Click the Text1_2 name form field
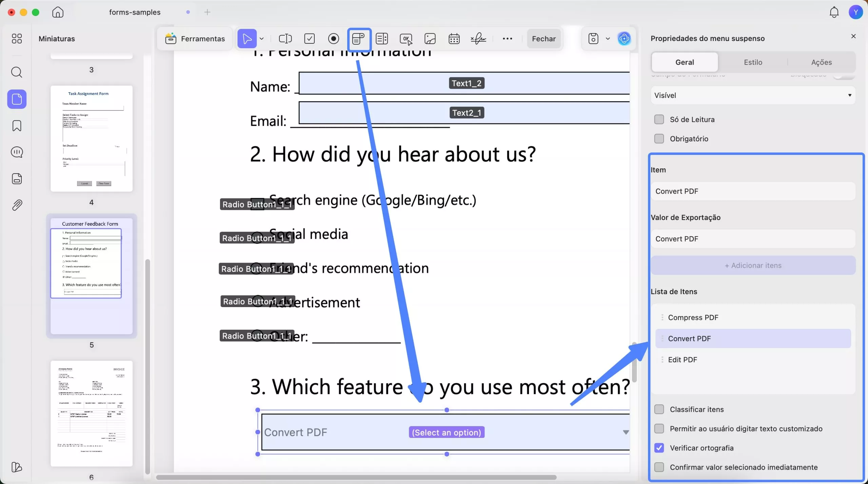 pos(464,83)
